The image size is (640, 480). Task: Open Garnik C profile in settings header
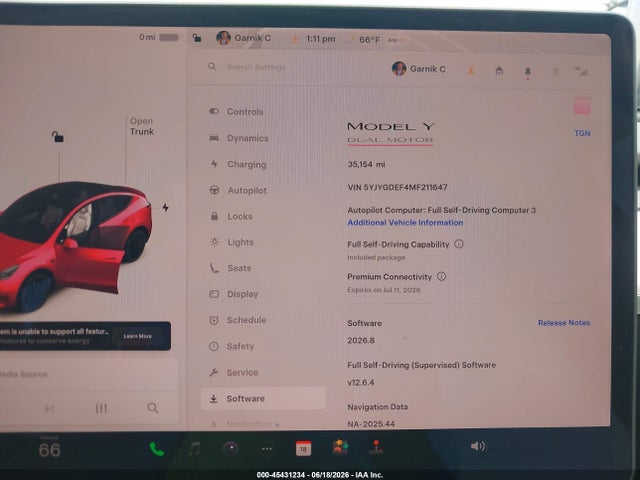tap(419, 69)
